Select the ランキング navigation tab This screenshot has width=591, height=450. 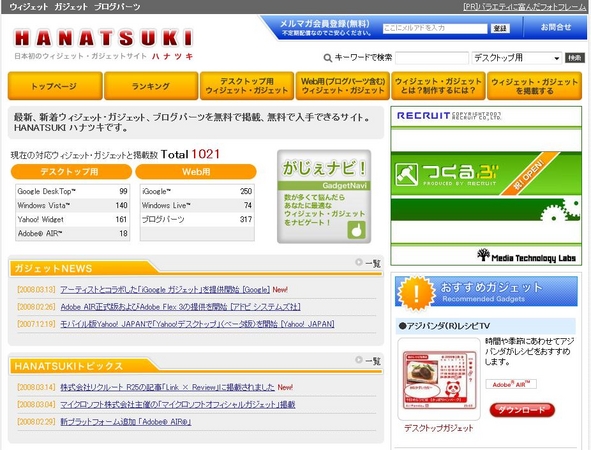[151, 86]
